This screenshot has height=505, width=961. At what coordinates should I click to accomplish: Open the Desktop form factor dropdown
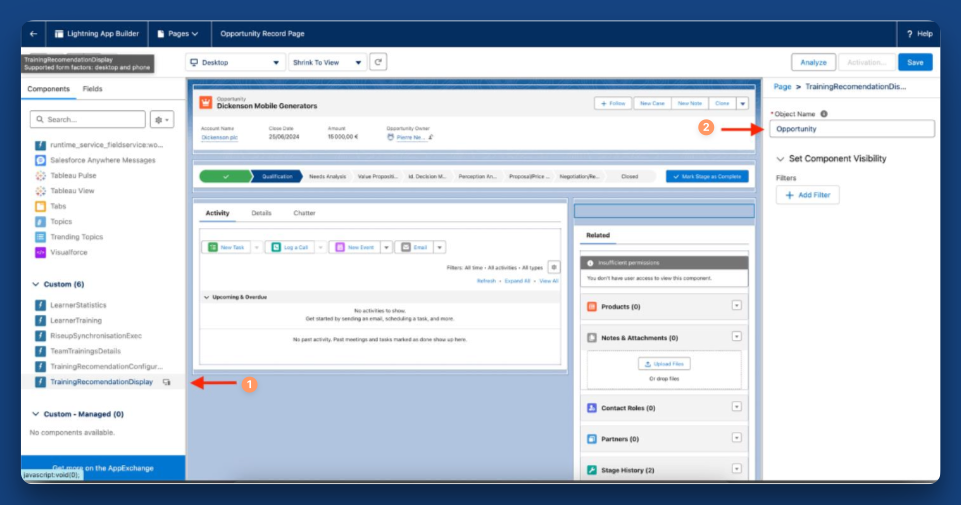click(235, 63)
